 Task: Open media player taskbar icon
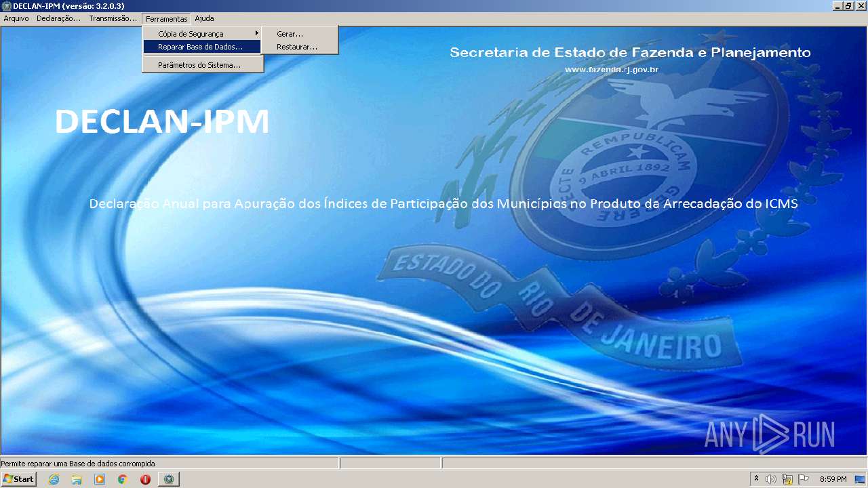tap(100, 479)
